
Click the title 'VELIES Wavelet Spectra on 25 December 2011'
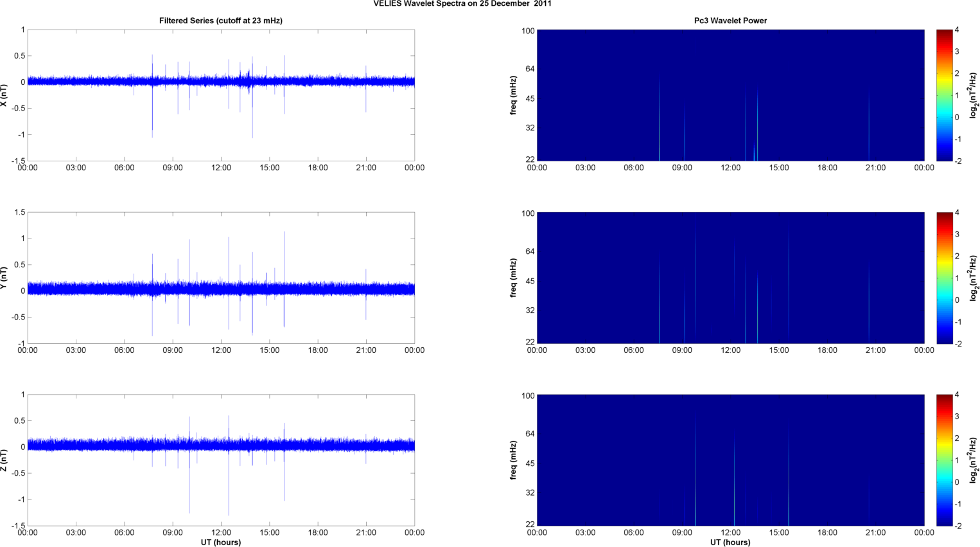click(x=462, y=4)
